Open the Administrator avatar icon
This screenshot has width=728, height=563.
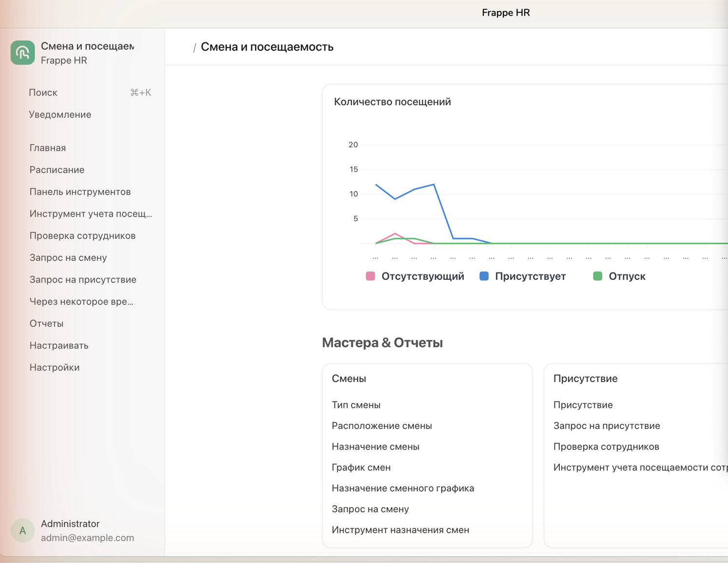point(22,530)
